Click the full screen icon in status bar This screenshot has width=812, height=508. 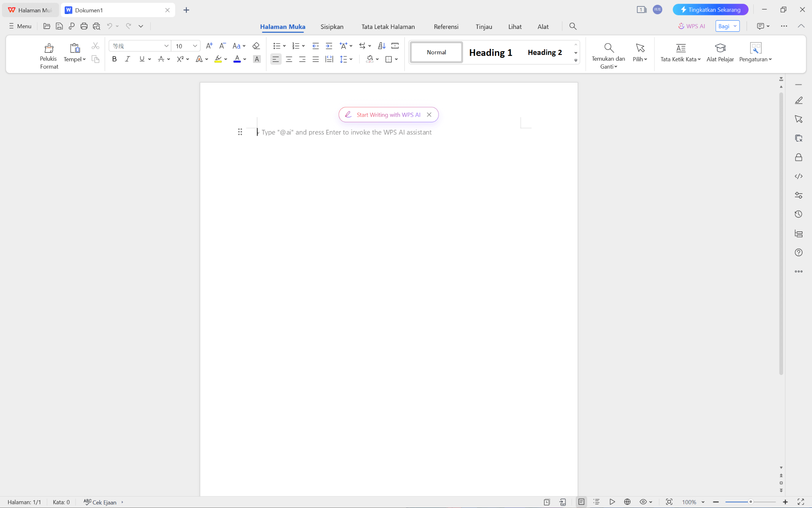[x=801, y=502]
